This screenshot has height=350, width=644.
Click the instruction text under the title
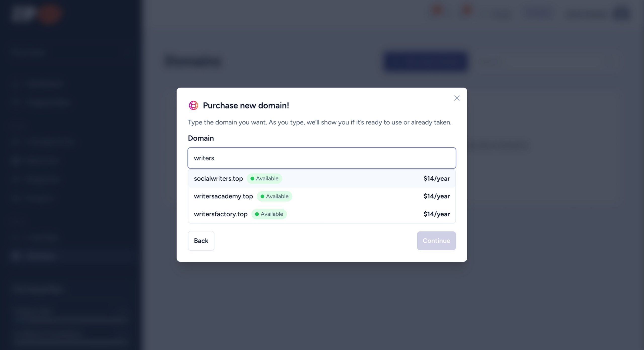pyautogui.click(x=319, y=122)
